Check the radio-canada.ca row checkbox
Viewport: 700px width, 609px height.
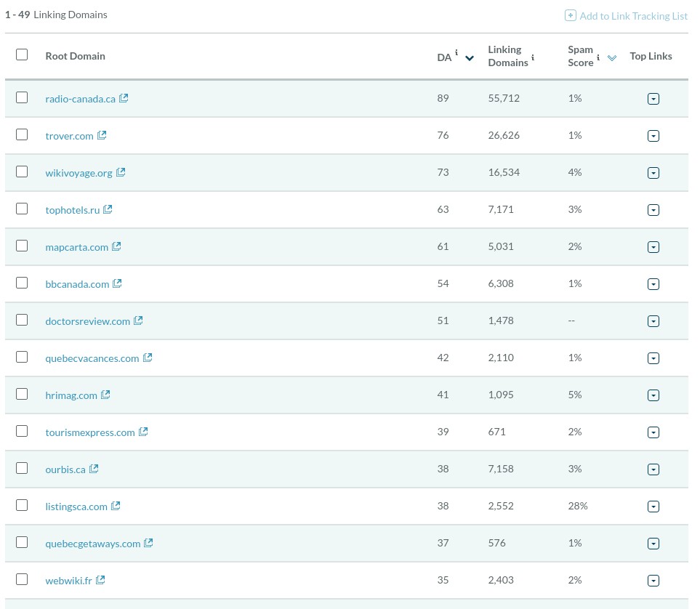22,97
